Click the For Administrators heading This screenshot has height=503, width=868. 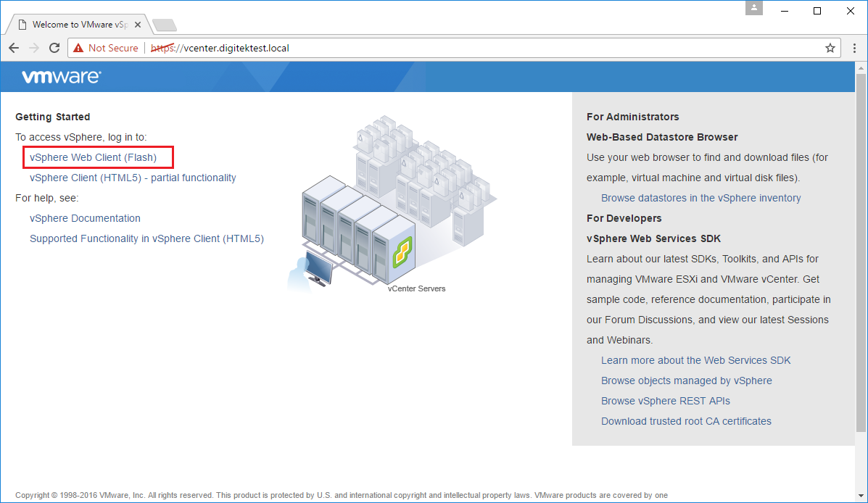(633, 117)
